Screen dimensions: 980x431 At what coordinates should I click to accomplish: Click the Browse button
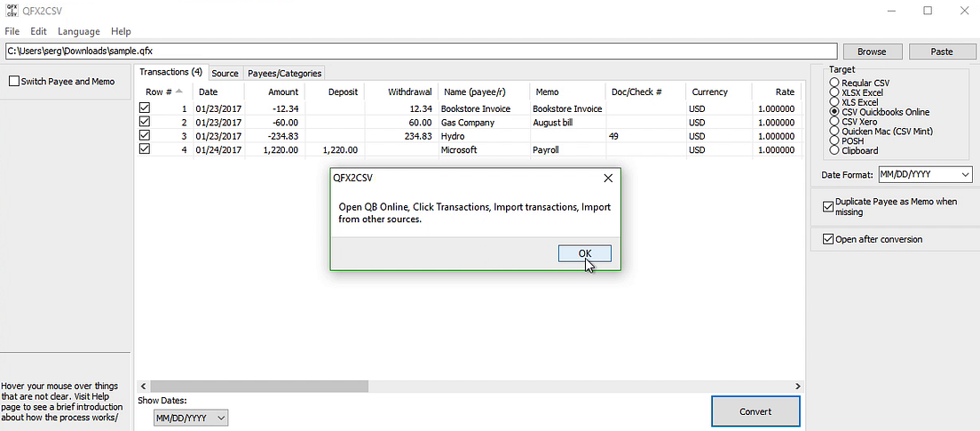pos(871,52)
